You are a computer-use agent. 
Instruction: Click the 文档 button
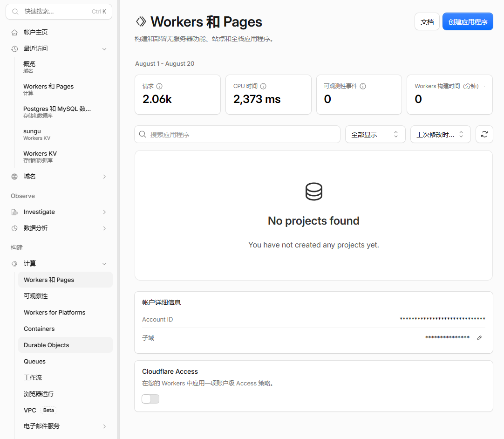point(427,22)
